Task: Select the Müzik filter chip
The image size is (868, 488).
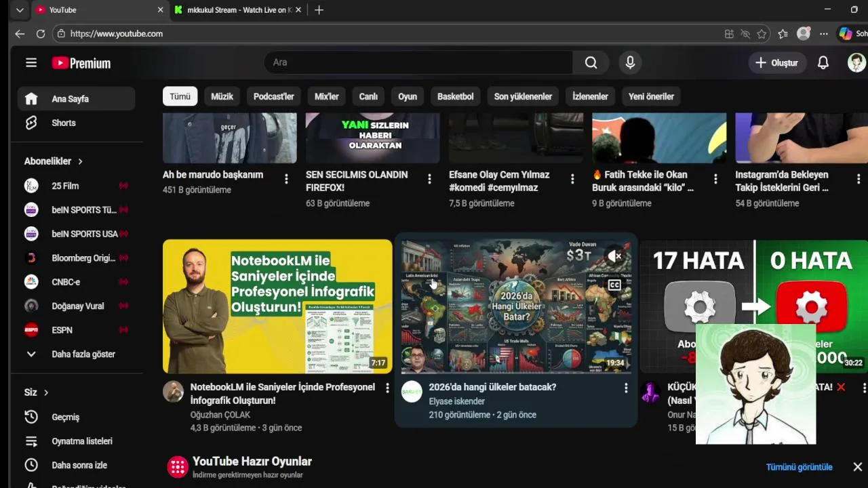Action: [222, 96]
